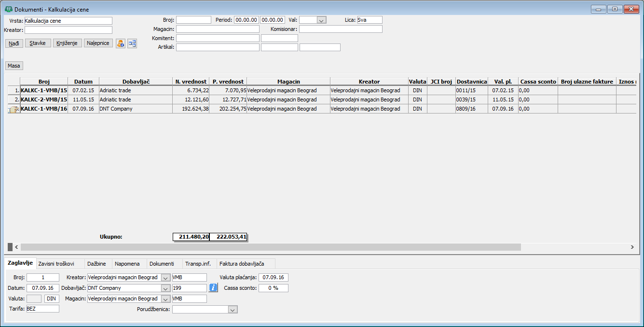
Task: Click the blue info icon beside DNT Company
Action: (214, 288)
